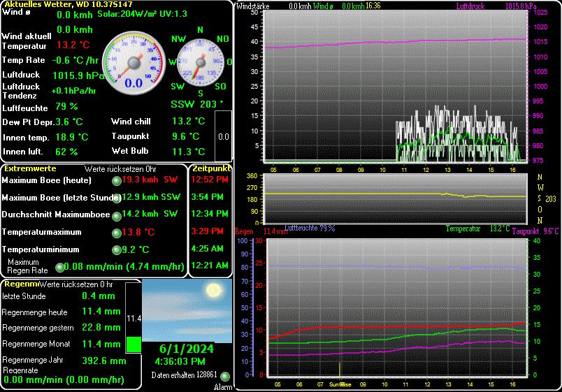The height and width of the screenshot is (392, 562).
Task: Click the LED beside Maximum Boee (heute)
Action: (x=116, y=180)
